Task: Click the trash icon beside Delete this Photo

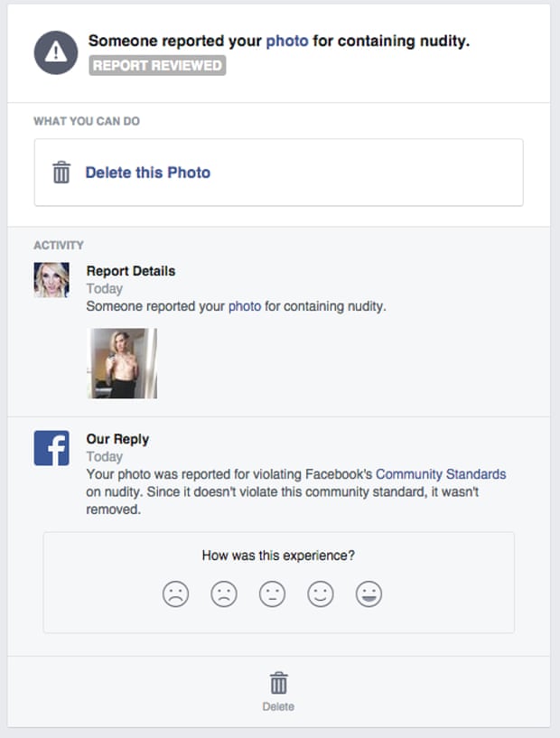Action: (x=61, y=173)
